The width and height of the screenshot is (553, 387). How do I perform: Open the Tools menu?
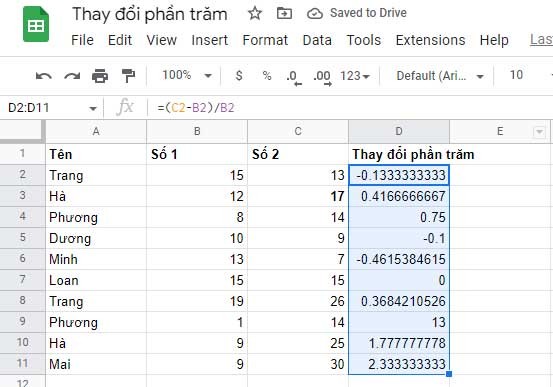(364, 40)
